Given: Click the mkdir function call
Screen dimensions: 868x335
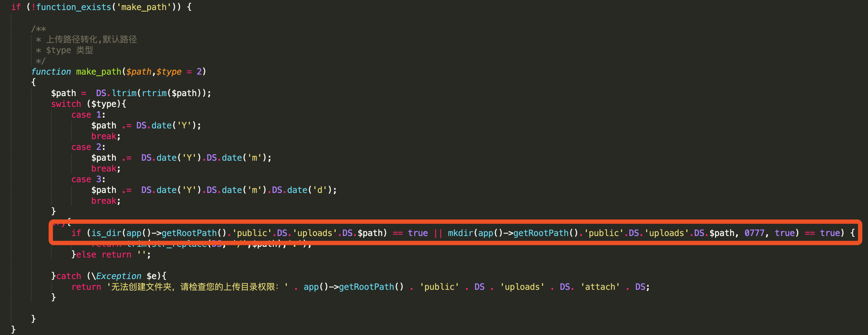Looking at the screenshot, I should [461, 233].
